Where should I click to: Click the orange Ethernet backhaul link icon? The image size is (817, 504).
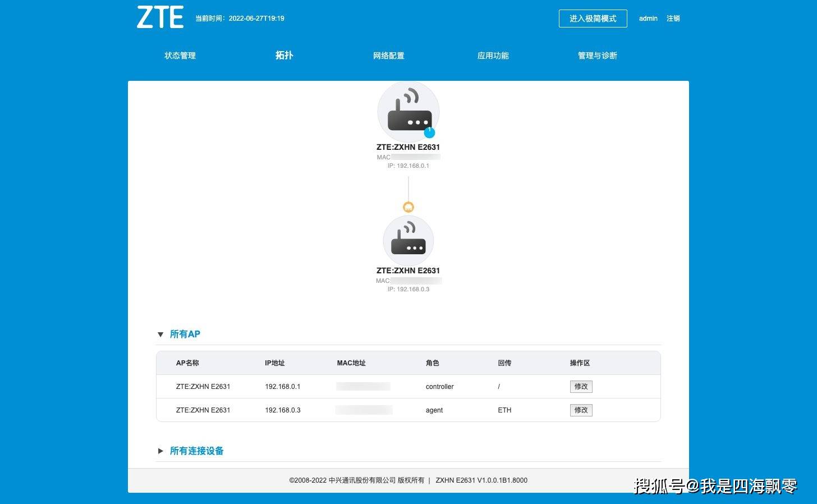coord(408,207)
